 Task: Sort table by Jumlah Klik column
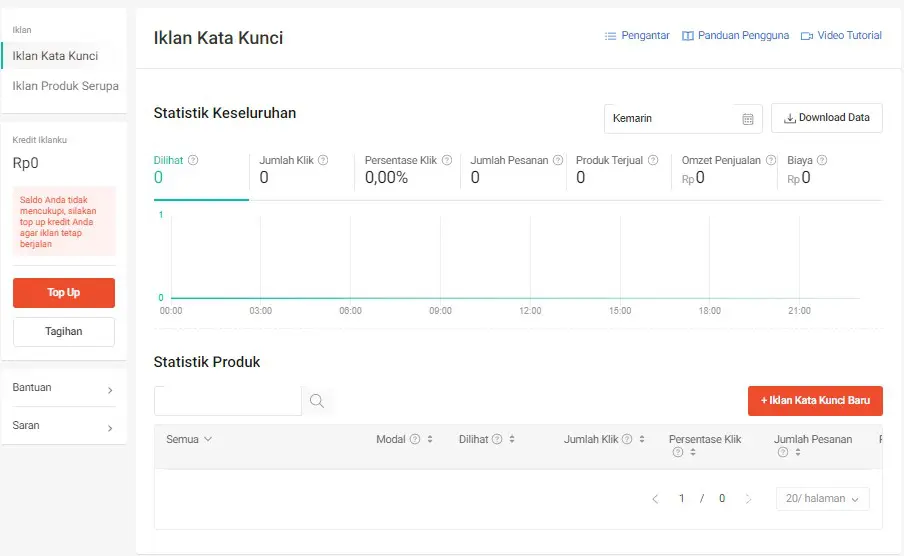(642, 439)
